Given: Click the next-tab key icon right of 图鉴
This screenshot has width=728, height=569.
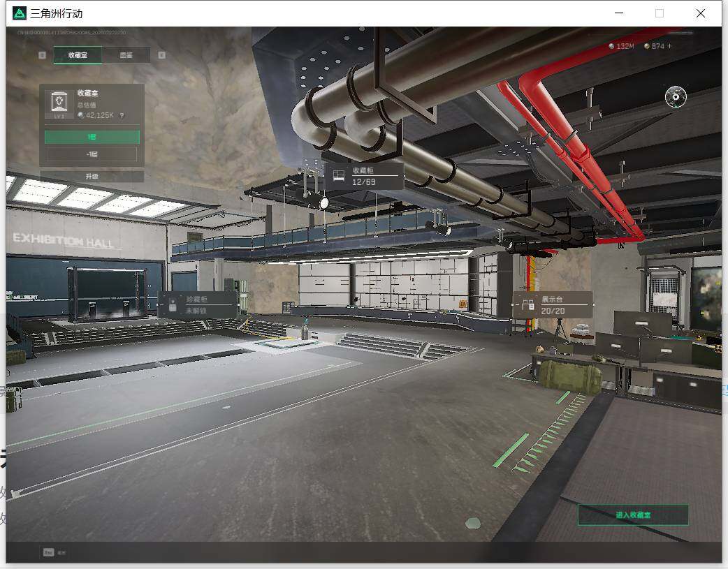Looking at the screenshot, I should pos(161,55).
